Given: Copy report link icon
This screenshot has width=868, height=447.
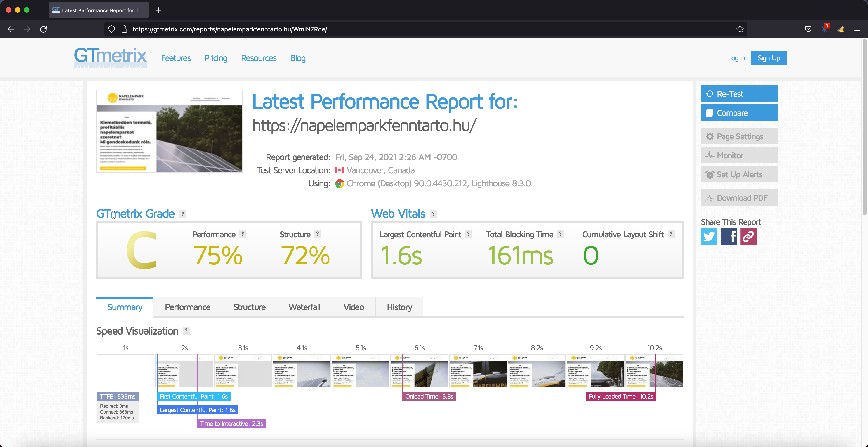Looking at the screenshot, I should (748, 236).
